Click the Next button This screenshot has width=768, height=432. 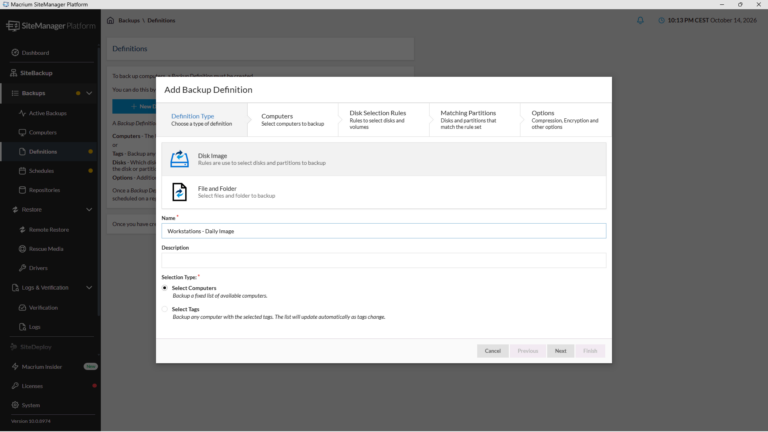(560, 351)
